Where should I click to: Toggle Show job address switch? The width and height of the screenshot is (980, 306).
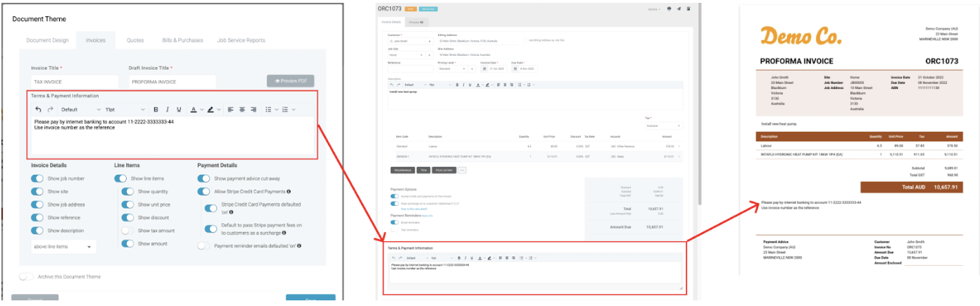pyautogui.click(x=37, y=204)
